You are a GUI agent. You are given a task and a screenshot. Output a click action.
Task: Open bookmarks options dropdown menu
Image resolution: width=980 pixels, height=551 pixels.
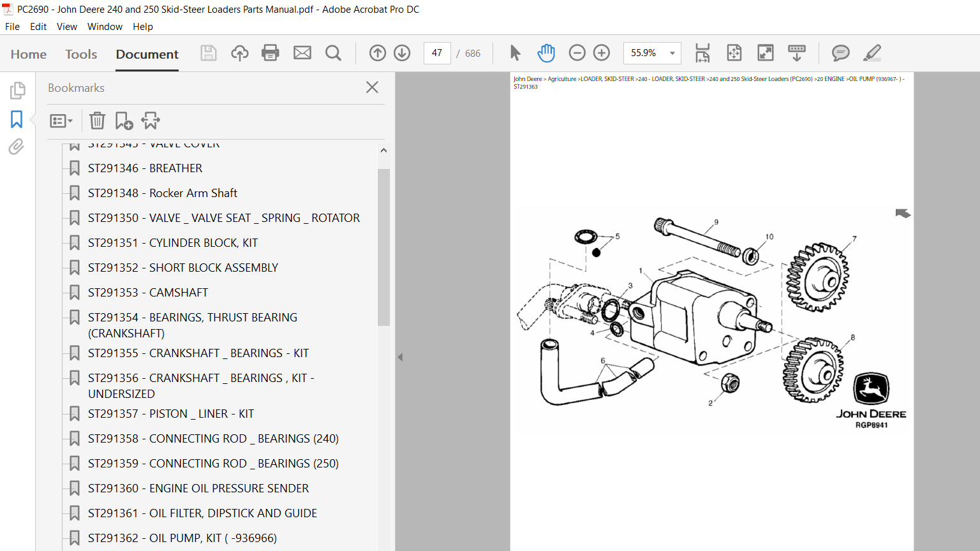61,121
